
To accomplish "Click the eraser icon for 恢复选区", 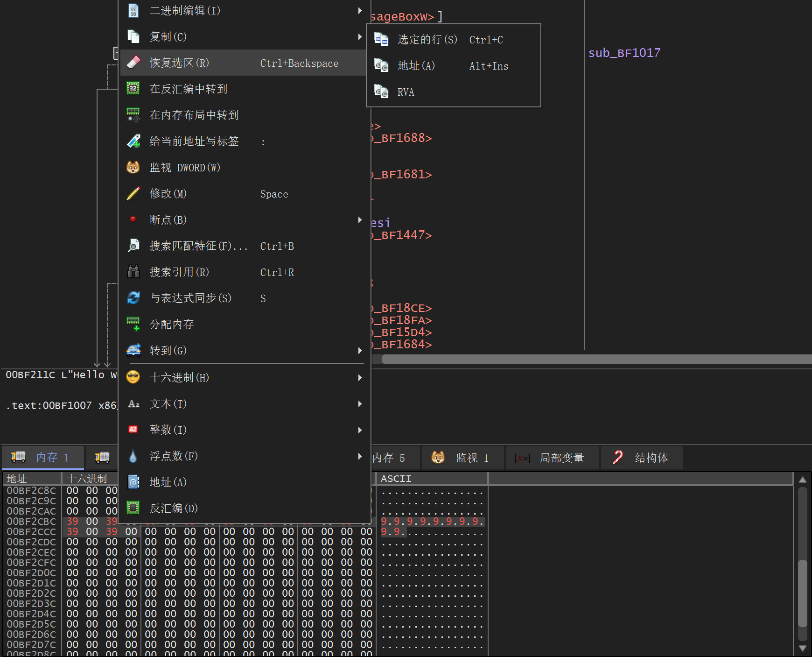I will [133, 63].
